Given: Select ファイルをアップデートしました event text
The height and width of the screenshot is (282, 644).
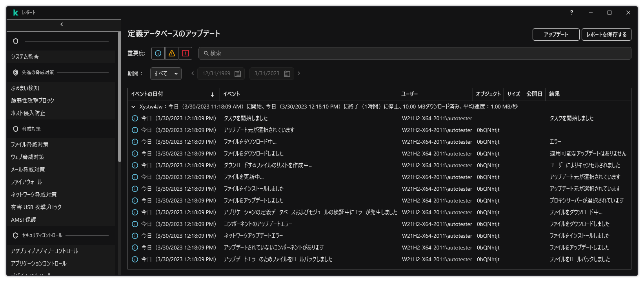Looking at the screenshot, I should (x=253, y=201).
